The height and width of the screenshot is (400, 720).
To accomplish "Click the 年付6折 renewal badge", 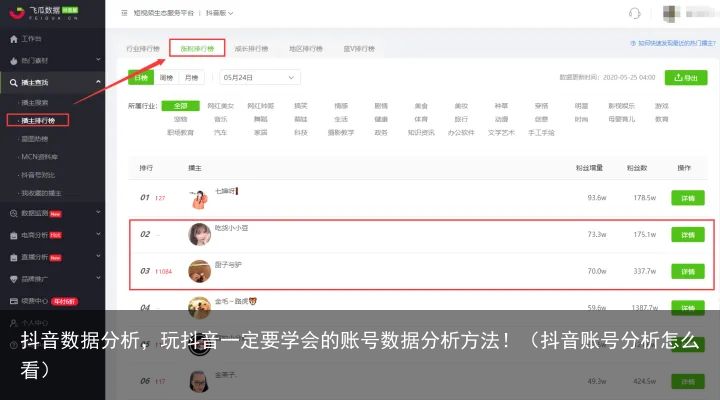I will [64, 301].
